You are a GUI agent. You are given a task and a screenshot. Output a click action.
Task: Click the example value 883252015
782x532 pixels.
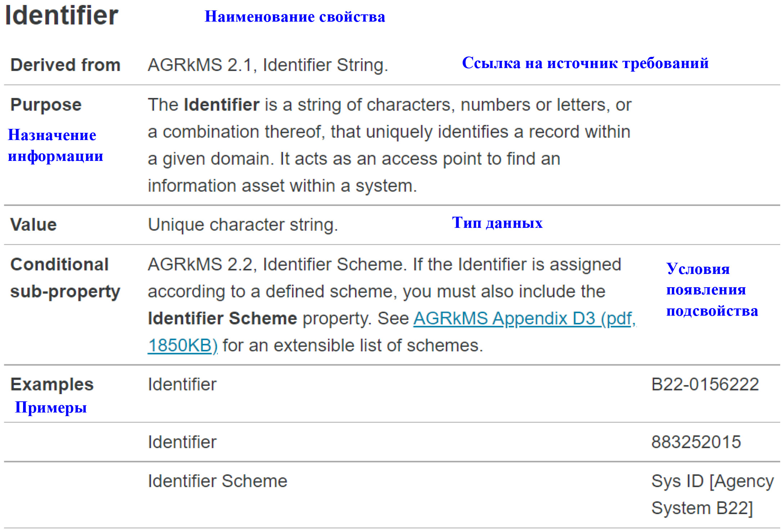[696, 442]
